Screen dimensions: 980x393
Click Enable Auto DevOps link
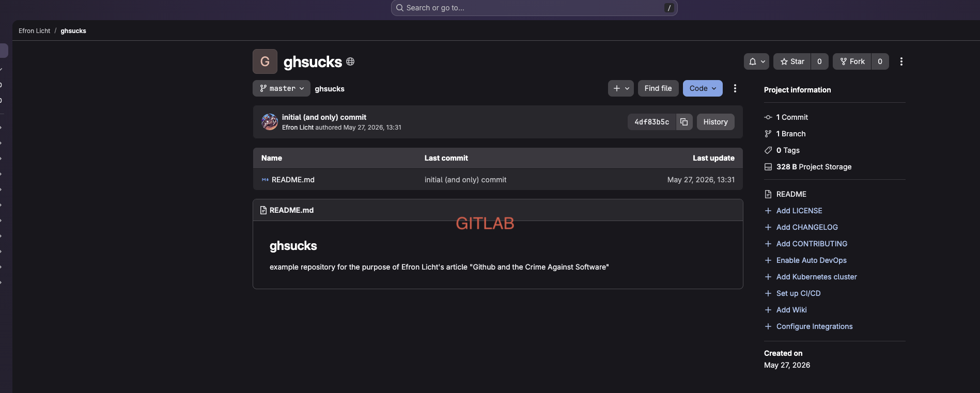click(x=812, y=260)
